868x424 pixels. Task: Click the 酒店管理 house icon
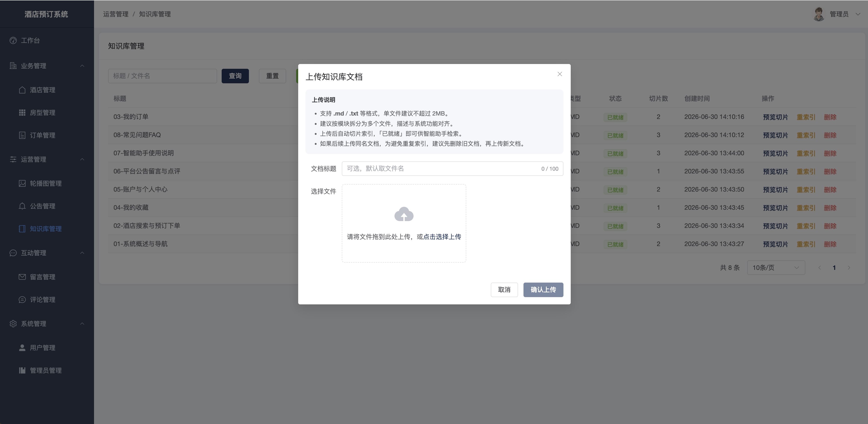22,90
